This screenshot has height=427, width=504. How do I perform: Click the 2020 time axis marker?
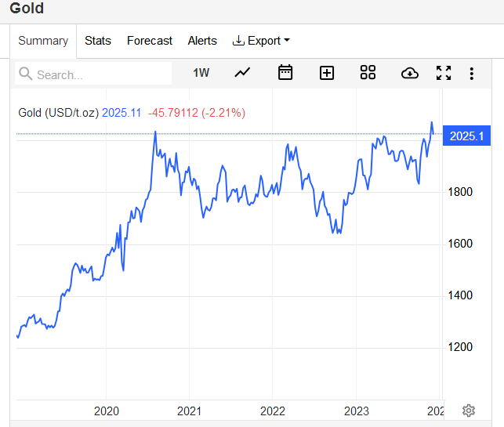tap(107, 411)
